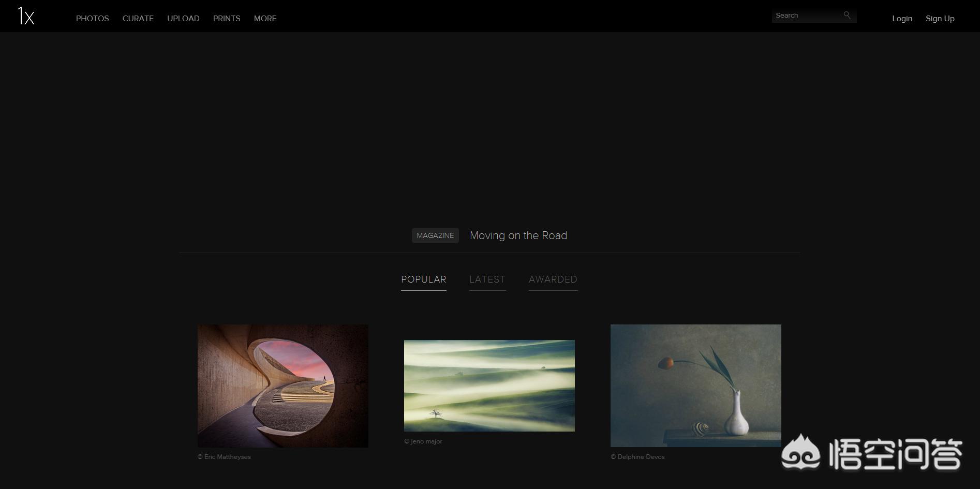Focus the Search input field
Screen dimensions: 980x489
pos(806,16)
